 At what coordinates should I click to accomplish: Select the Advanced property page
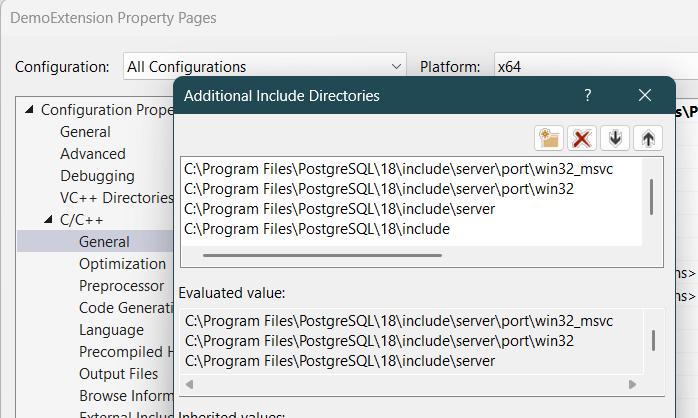[x=93, y=154]
